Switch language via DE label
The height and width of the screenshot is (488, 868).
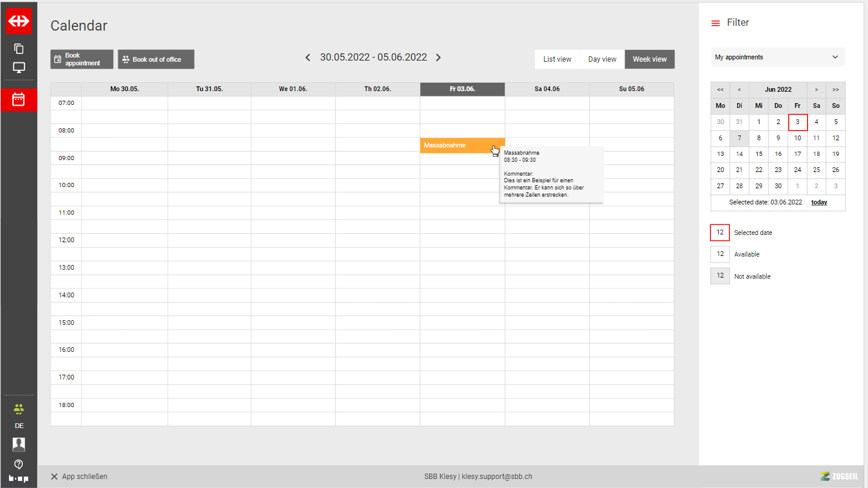click(19, 426)
